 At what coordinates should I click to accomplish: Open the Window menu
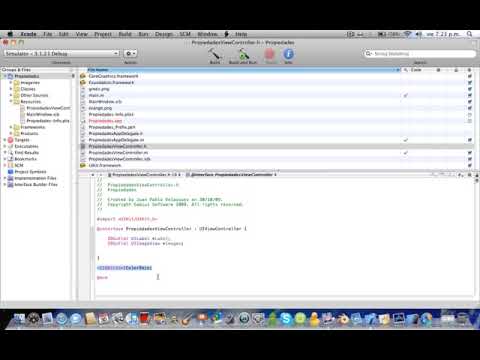point(207,34)
